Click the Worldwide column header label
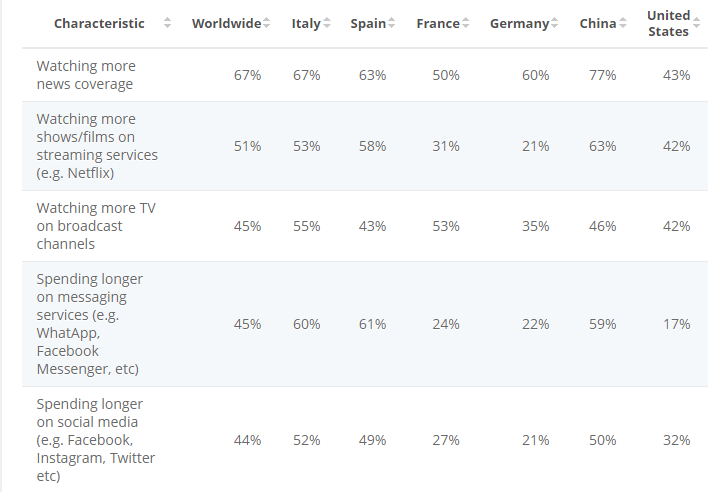 [227, 23]
